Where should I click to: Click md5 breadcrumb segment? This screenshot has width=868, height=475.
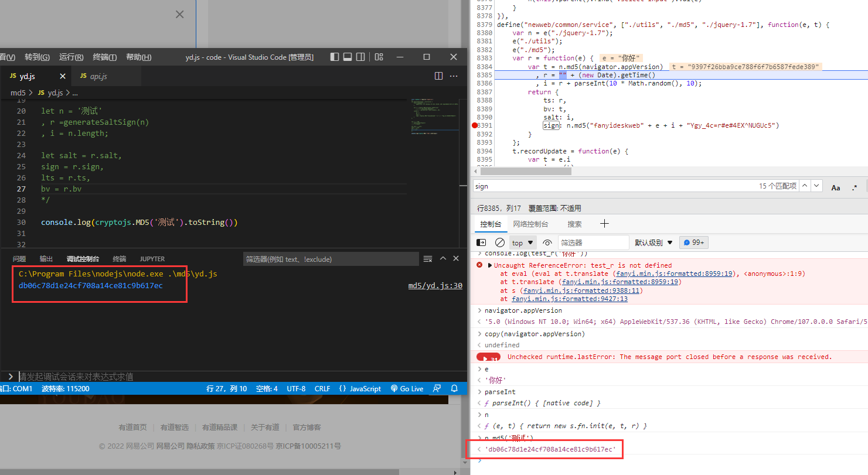[18, 93]
